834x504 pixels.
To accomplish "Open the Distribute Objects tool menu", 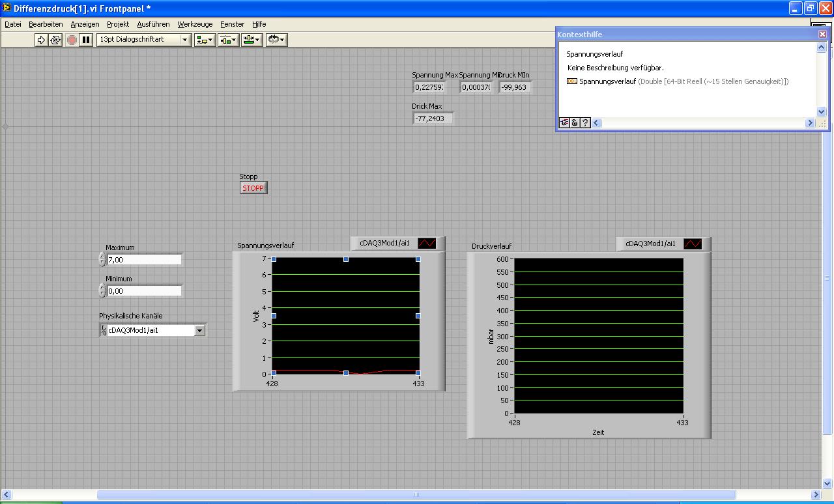I will pos(227,40).
